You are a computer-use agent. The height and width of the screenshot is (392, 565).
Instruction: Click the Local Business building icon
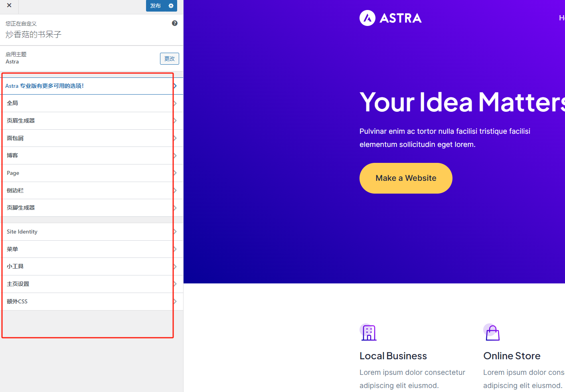(x=368, y=332)
